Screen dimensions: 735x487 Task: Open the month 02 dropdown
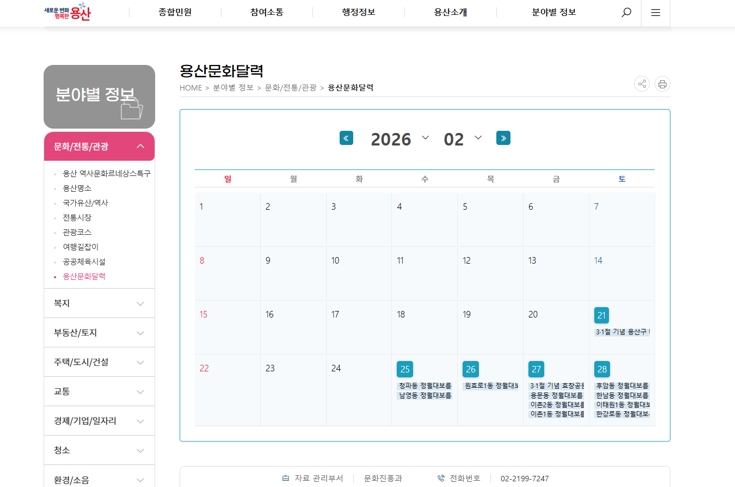[x=462, y=139]
